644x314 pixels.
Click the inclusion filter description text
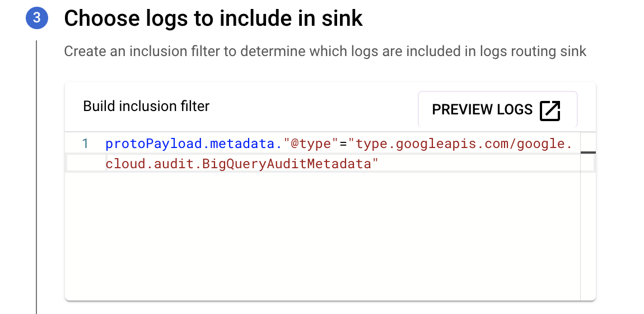[325, 52]
